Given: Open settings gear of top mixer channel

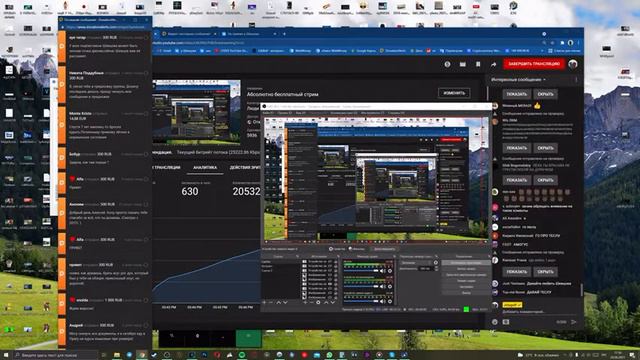Looking at the screenshot, I should (390, 271).
